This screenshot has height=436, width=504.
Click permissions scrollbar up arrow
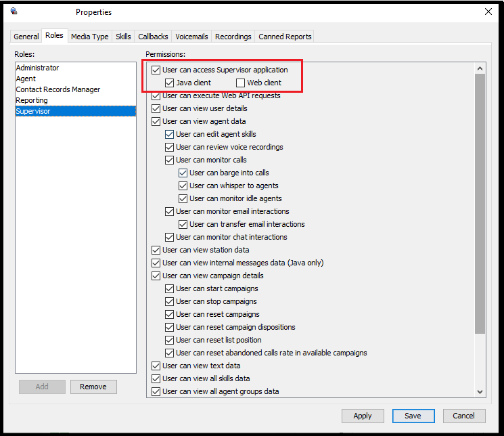coord(480,68)
